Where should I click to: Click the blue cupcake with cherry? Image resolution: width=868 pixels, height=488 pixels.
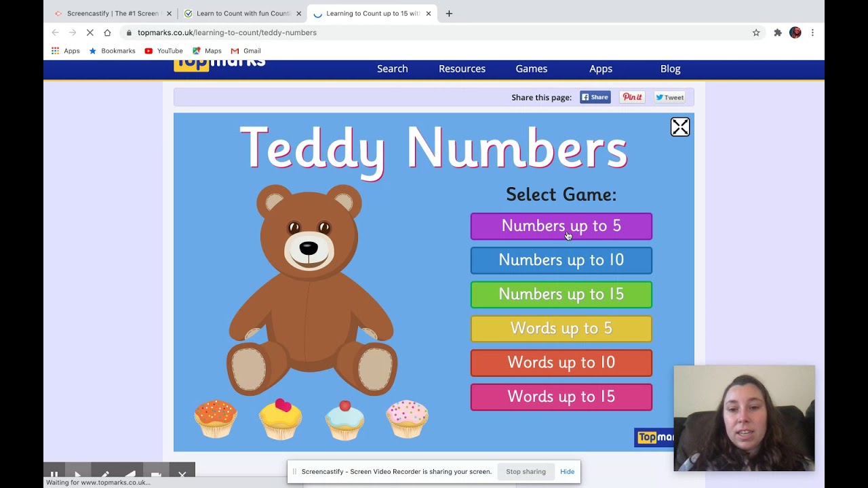tap(344, 420)
